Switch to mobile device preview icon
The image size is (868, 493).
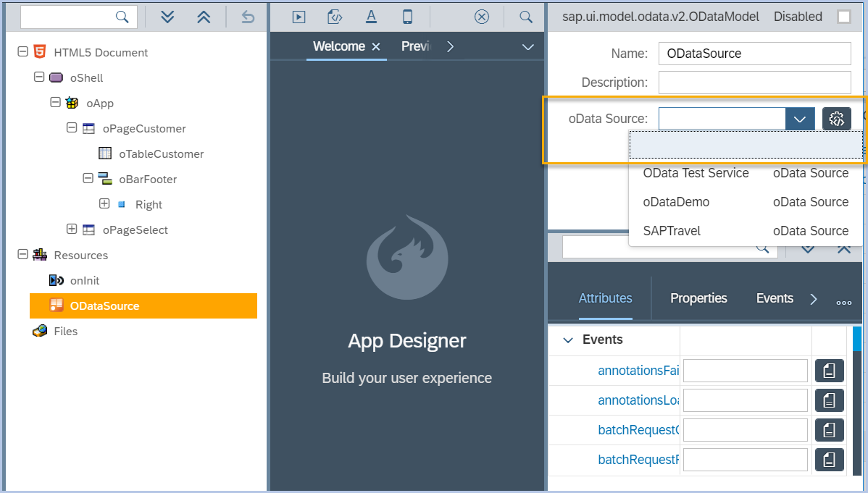(407, 16)
